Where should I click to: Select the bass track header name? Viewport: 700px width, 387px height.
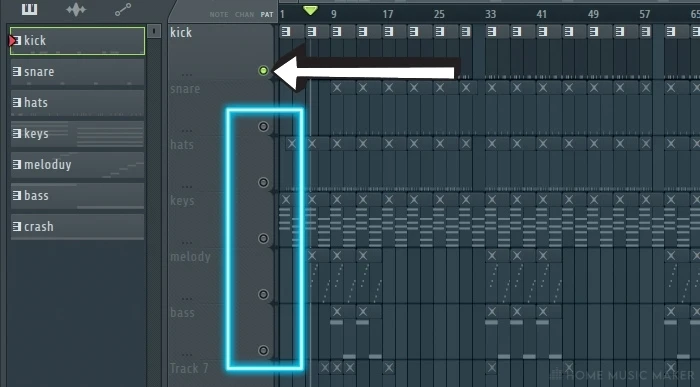[182, 312]
